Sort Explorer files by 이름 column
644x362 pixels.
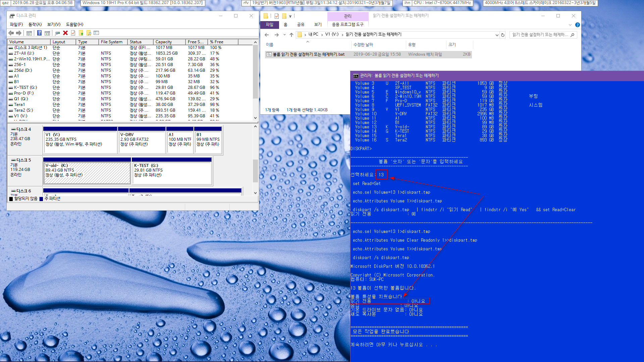click(308, 45)
